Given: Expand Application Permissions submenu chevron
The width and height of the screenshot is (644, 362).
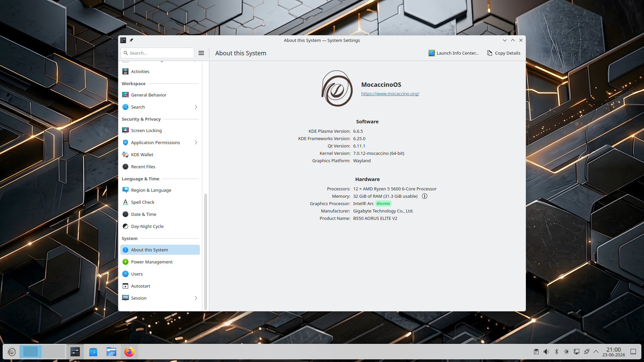Looking at the screenshot, I should click(x=196, y=142).
